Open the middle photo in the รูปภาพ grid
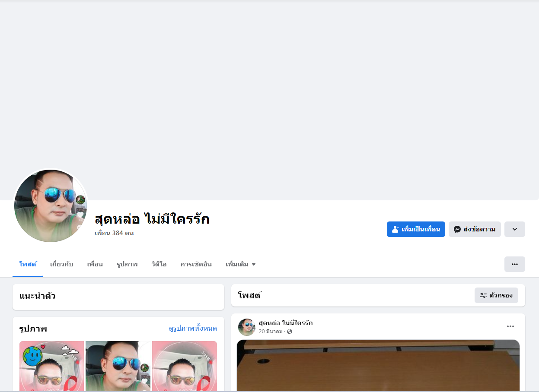539x392 pixels. pos(118,366)
